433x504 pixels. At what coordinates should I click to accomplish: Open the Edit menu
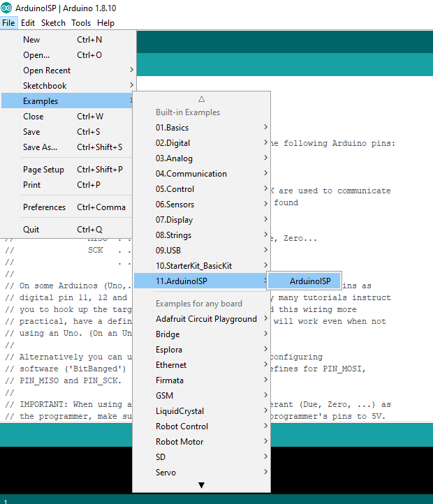28,23
